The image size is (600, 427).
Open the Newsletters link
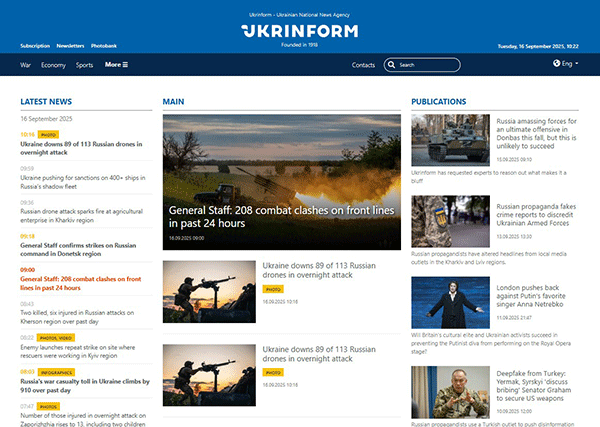70,46
